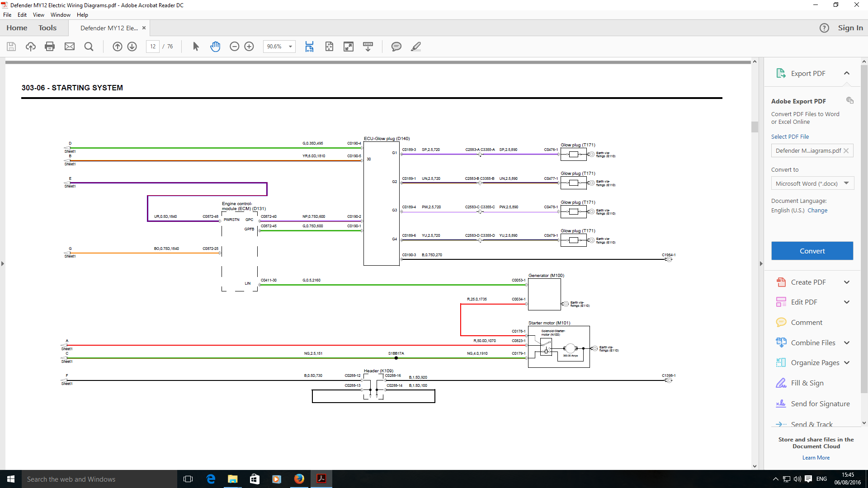
Task: Print the document with printer icon
Action: tap(50, 47)
